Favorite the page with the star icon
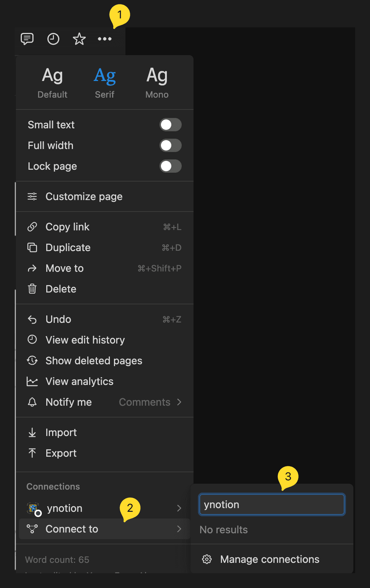The height and width of the screenshot is (588, 370). (79, 39)
